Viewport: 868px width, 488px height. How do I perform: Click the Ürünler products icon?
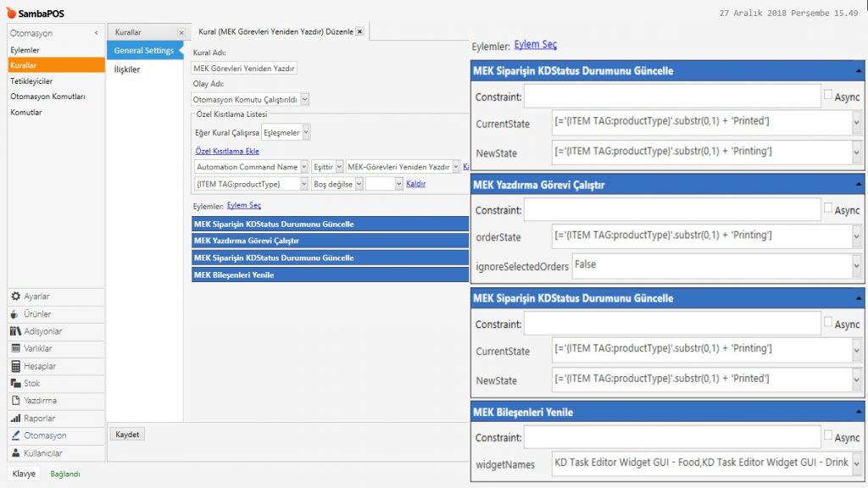15,314
